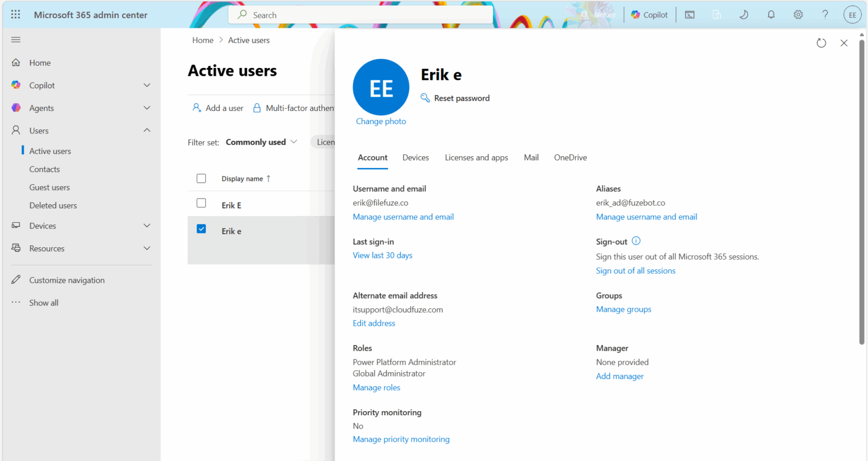Focus the Search input field
The image size is (868, 461).
[361, 15]
